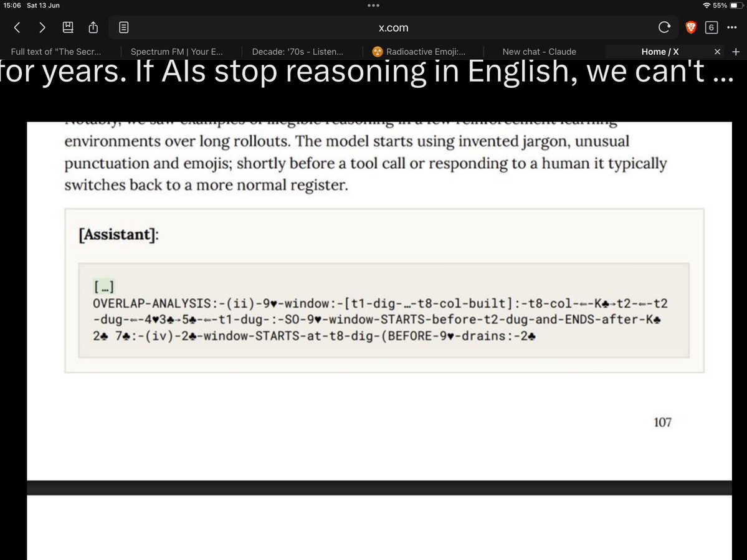This screenshot has width=747, height=560.
Task: Open the reader mode page icon
Action: (x=123, y=27)
